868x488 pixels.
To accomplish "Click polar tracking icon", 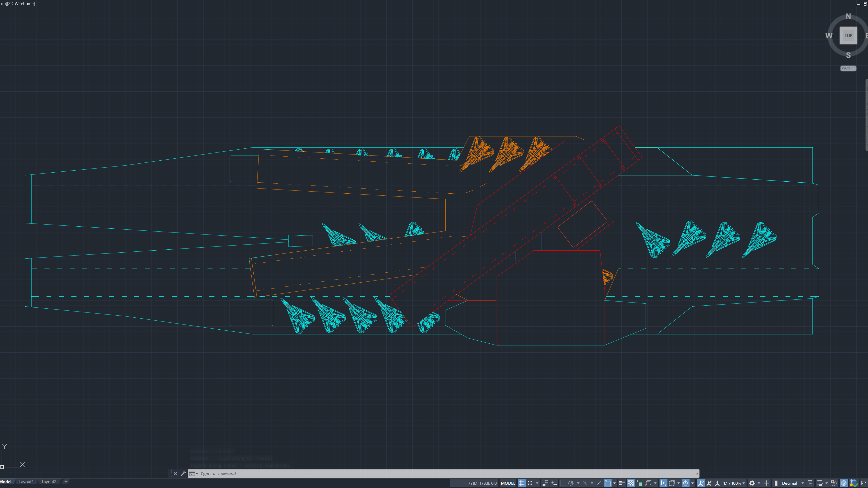I will click(571, 483).
